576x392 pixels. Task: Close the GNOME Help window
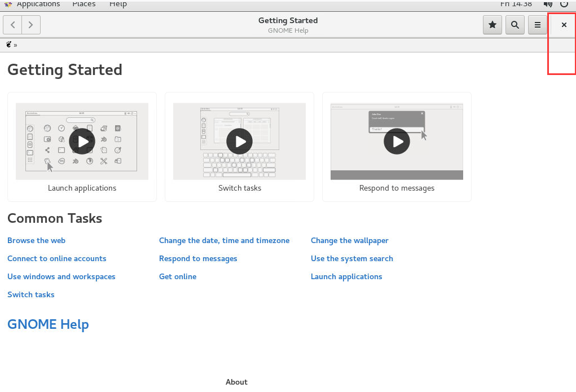tap(564, 25)
